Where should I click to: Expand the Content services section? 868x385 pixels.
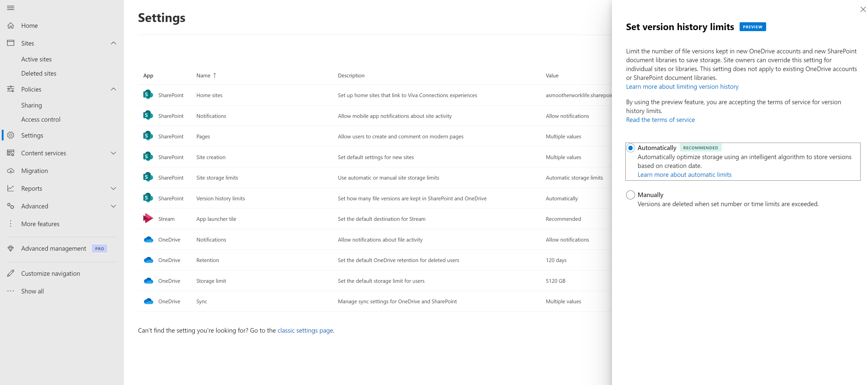(x=113, y=153)
